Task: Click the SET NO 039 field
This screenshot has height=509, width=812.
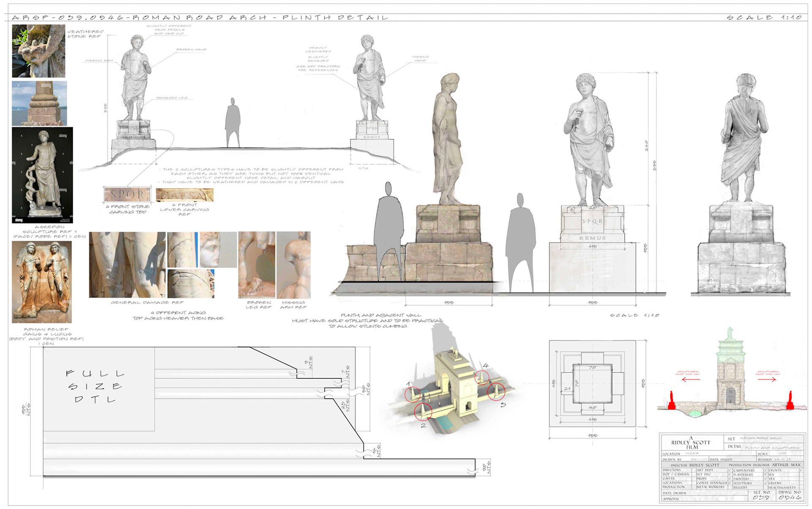Action: coord(761,495)
